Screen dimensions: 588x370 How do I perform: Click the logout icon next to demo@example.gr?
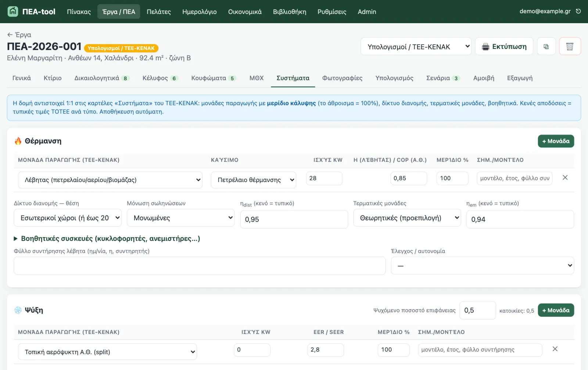point(578,11)
